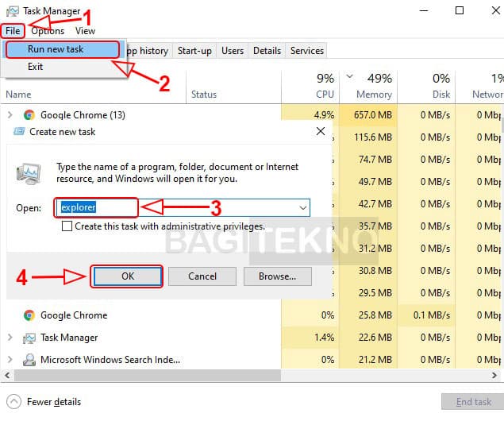
Task: Choose Run new task from File menu
Action: 63,49
